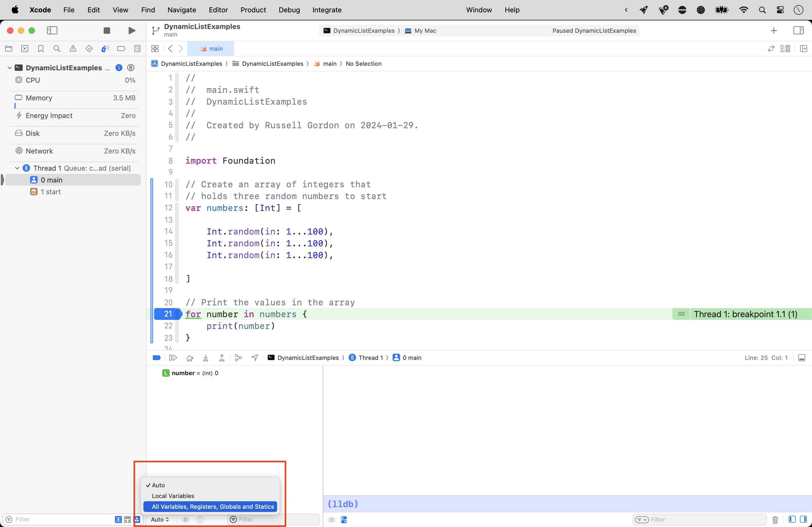Click Continue program execution button
The image size is (812, 527).
(173, 358)
